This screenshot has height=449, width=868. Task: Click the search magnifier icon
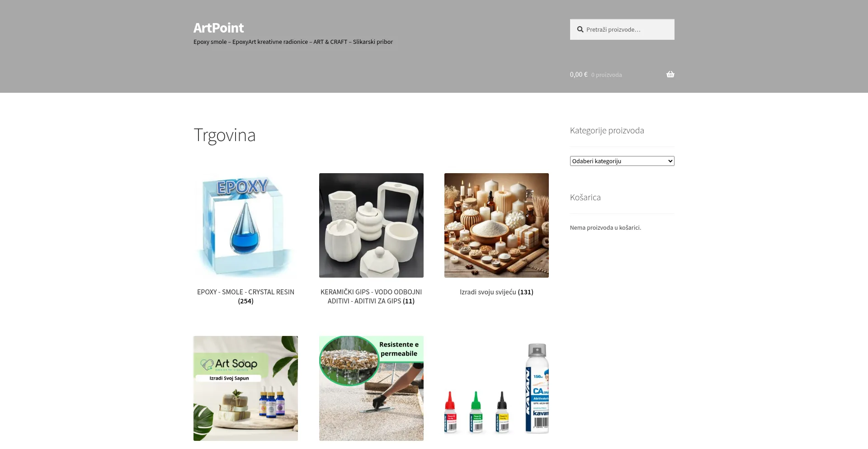tap(580, 29)
